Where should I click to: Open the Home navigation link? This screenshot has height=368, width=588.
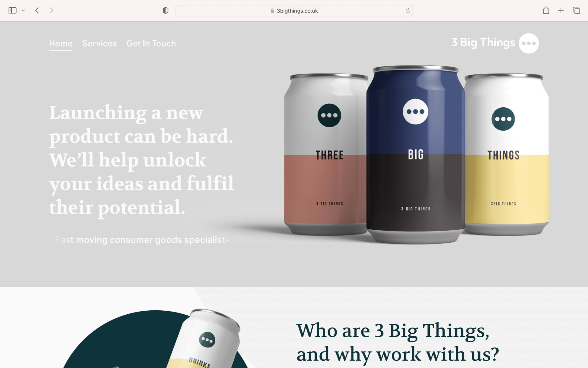(x=61, y=44)
